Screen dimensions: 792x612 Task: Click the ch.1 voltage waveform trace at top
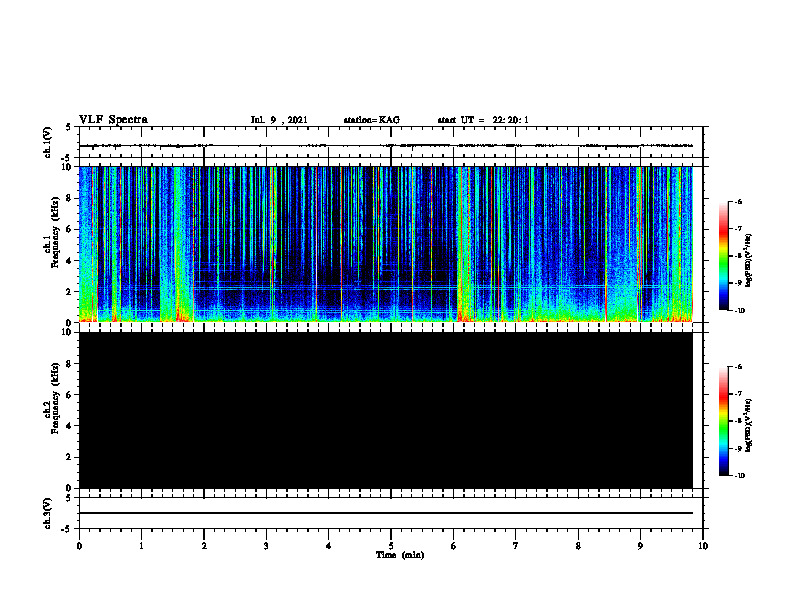[386, 145]
